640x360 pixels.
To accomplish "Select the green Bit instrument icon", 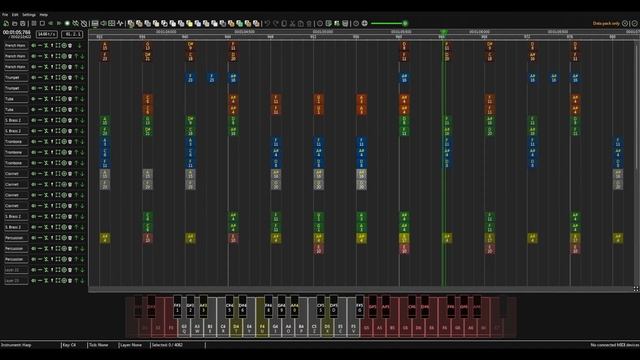I will click(240, 24).
